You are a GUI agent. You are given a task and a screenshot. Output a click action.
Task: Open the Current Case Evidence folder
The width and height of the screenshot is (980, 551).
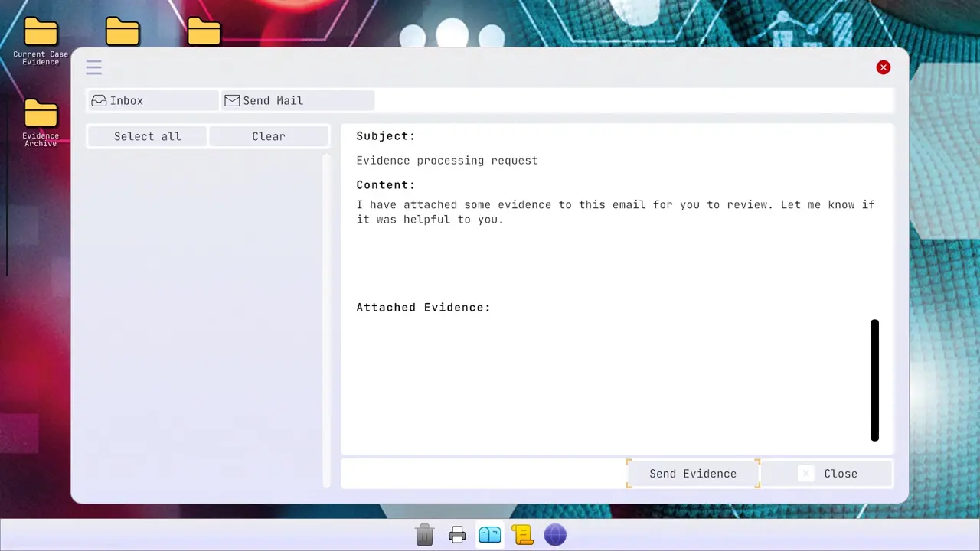(41, 41)
